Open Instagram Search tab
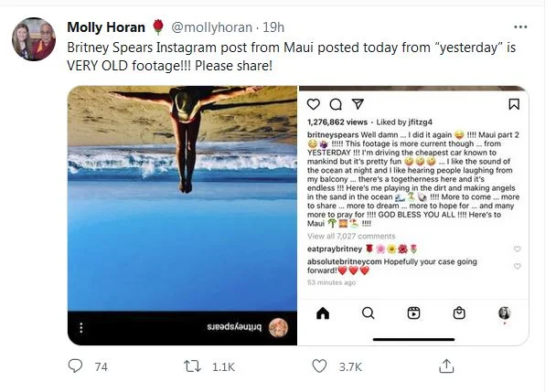This screenshot has height=392, width=556. 368,313
